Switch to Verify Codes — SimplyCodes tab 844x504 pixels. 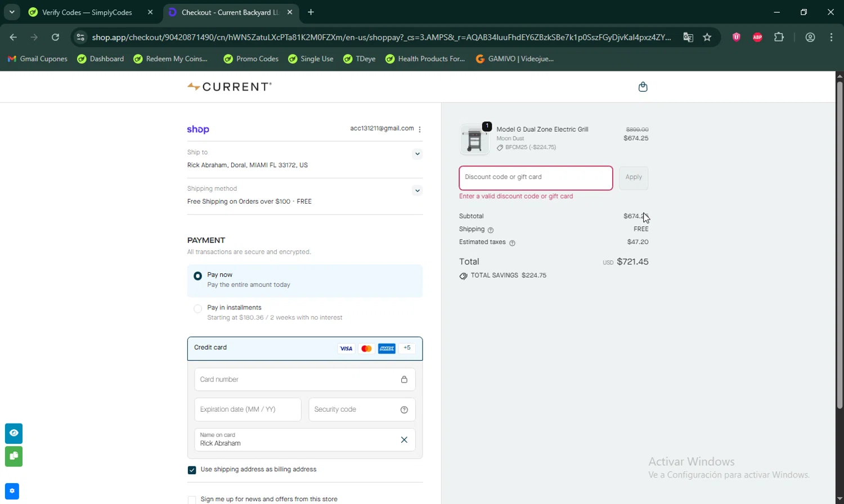[87, 12]
